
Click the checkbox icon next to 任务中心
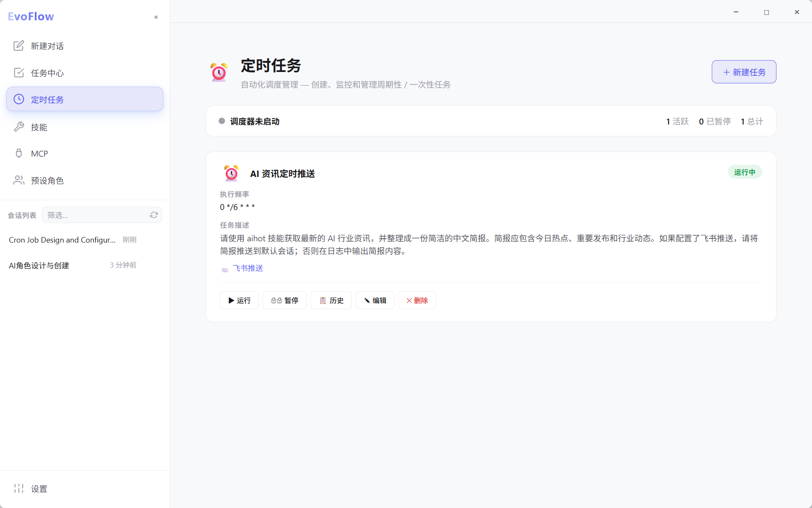[x=19, y=73]
